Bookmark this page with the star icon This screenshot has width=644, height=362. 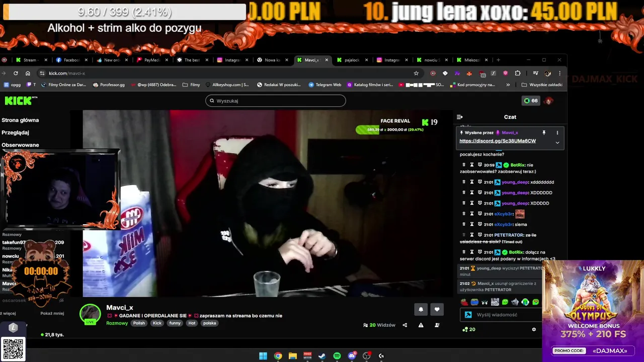point(416,73)
